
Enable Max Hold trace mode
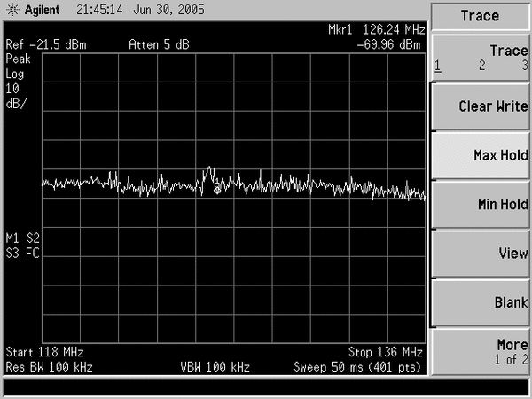(481, 155)
